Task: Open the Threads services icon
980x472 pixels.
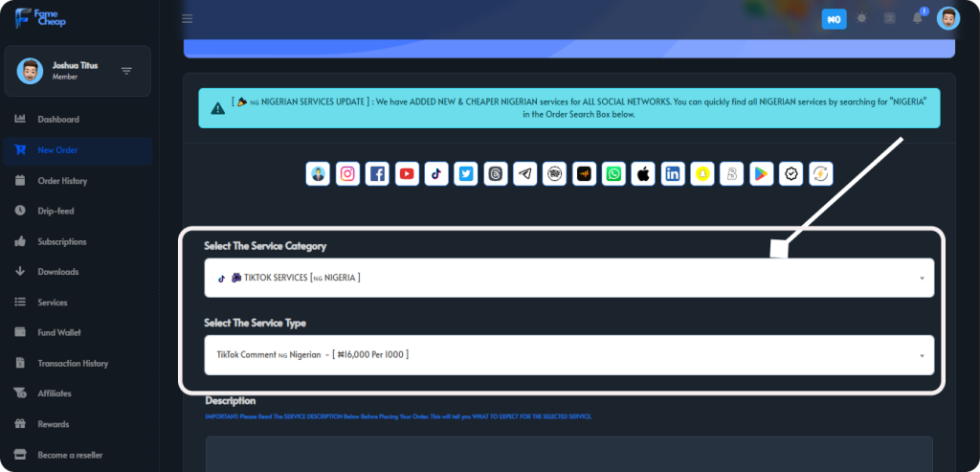Action: click(x=496, y=174)
